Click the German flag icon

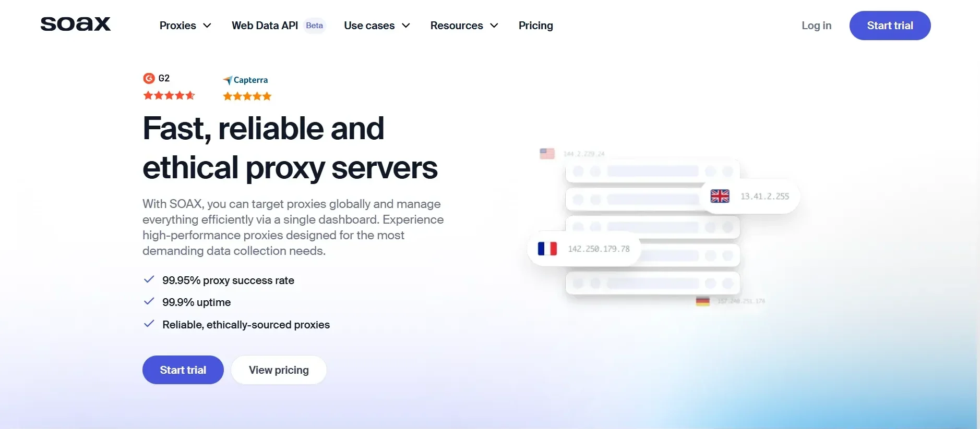point(703,301)
